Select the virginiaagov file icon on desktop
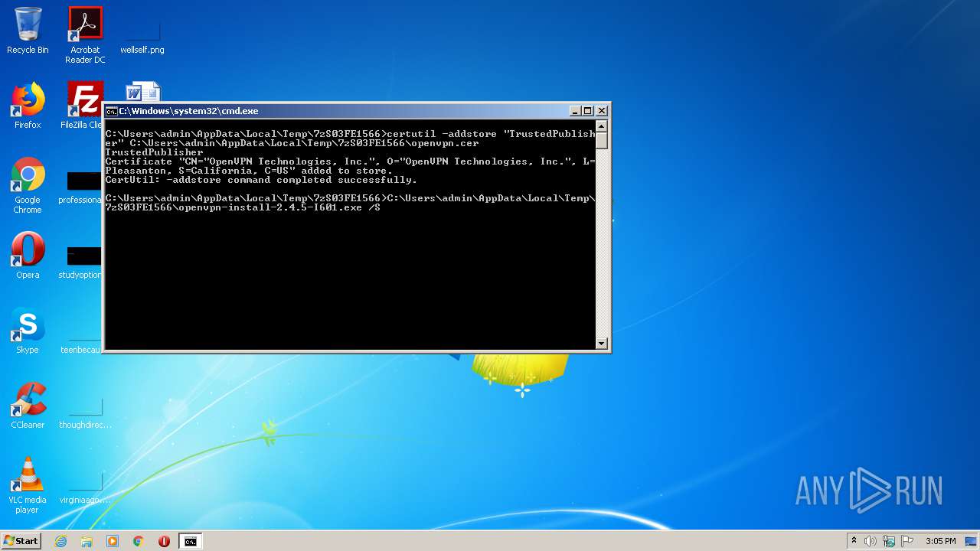Image resolution: width=980 pixels, height=551 pixels. 85,488
